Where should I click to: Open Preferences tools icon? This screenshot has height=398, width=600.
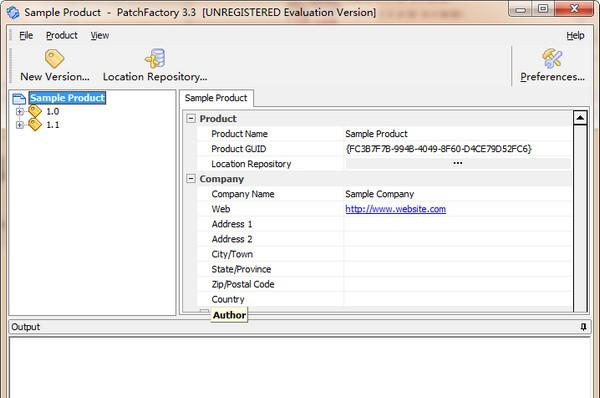552,59
